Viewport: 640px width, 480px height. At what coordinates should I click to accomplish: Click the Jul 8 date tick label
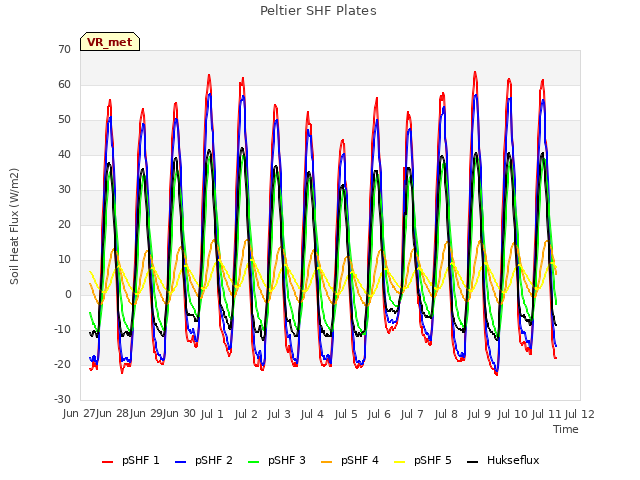click(446, 414)
